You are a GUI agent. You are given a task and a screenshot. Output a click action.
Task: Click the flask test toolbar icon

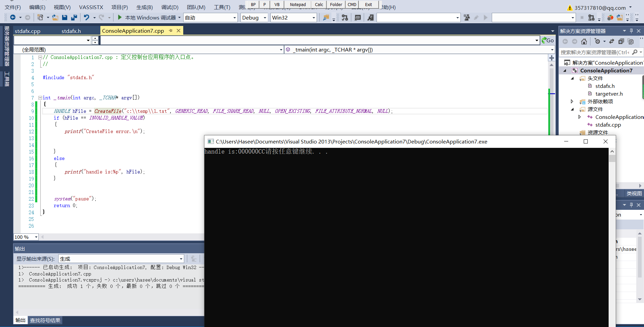pos(467,18)
